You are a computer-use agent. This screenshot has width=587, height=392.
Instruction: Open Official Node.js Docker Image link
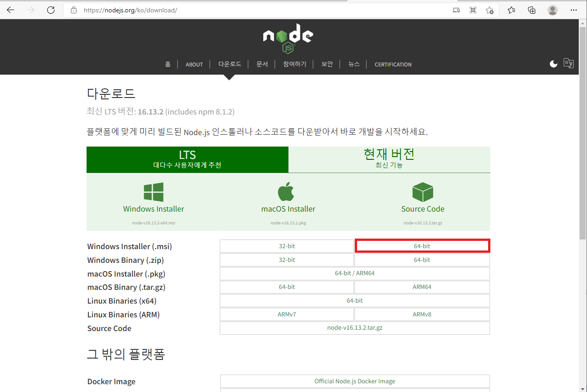click(355, 381)
